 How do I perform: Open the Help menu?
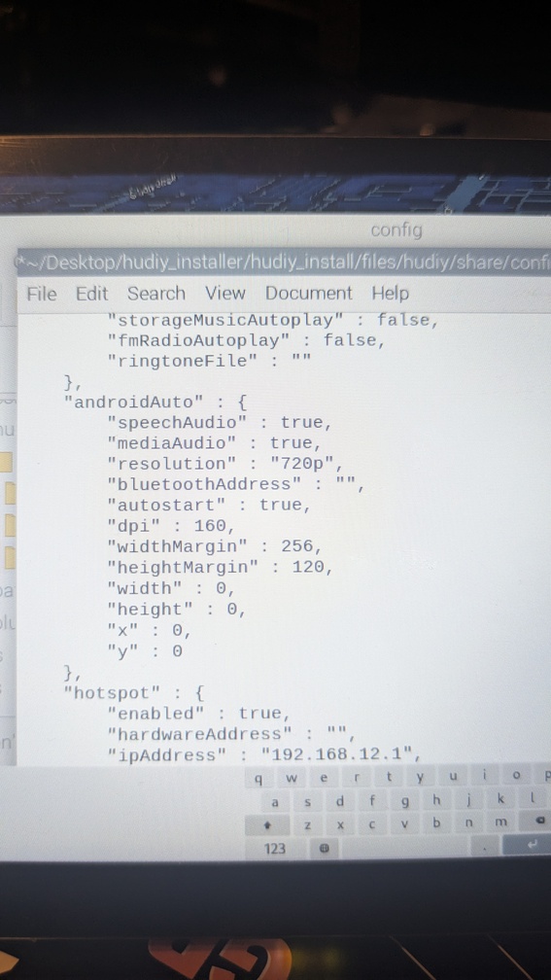(x=391, y=294)
